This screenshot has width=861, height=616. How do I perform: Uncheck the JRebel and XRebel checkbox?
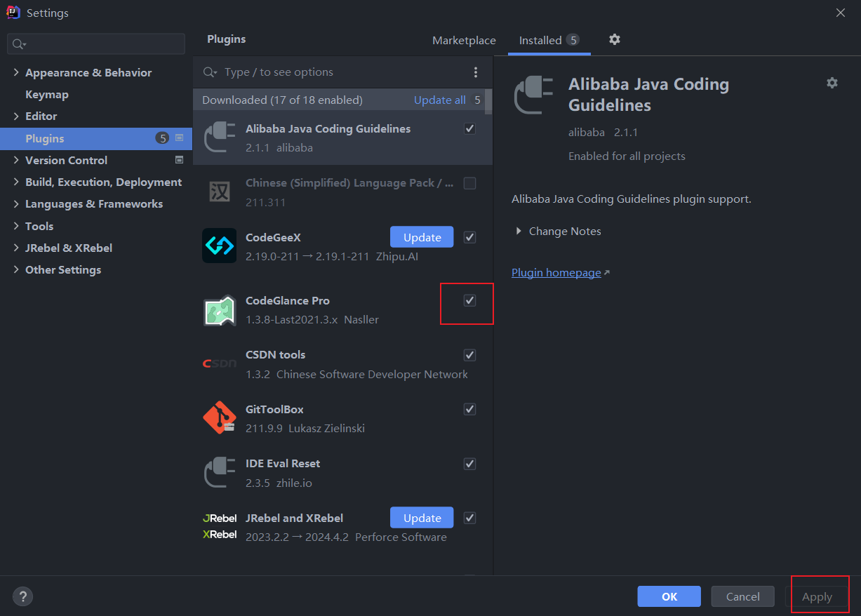[x=470, y=518]
